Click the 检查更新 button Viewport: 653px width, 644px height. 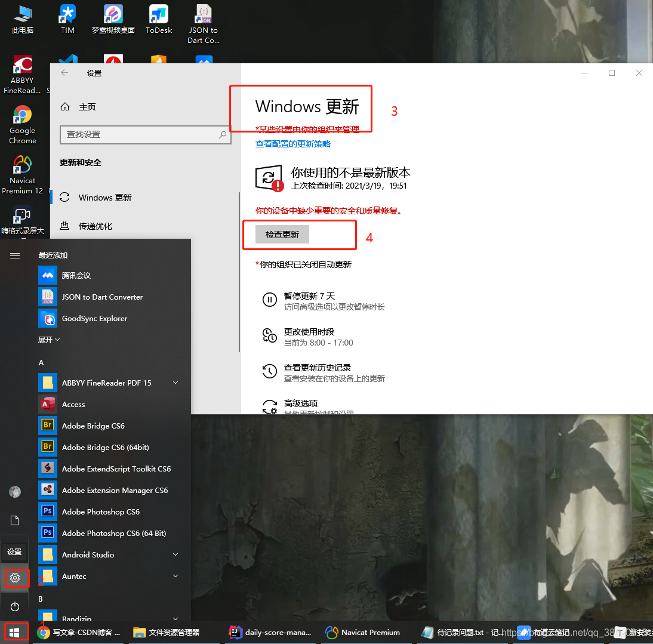click(282, 235)
